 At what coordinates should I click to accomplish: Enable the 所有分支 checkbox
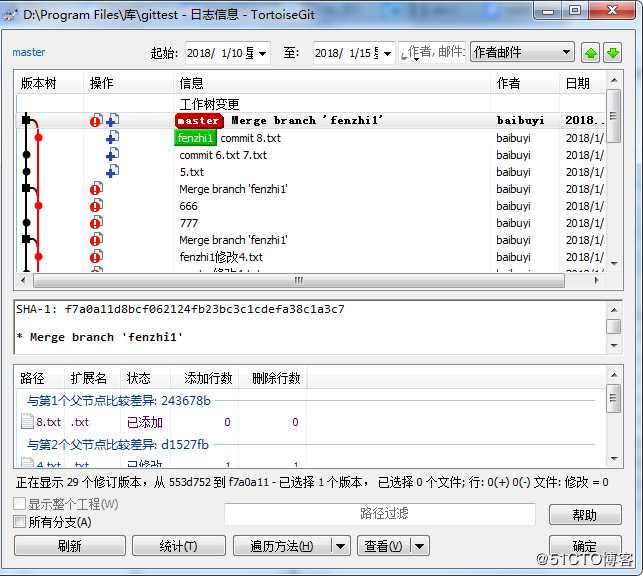coord(19,521)
